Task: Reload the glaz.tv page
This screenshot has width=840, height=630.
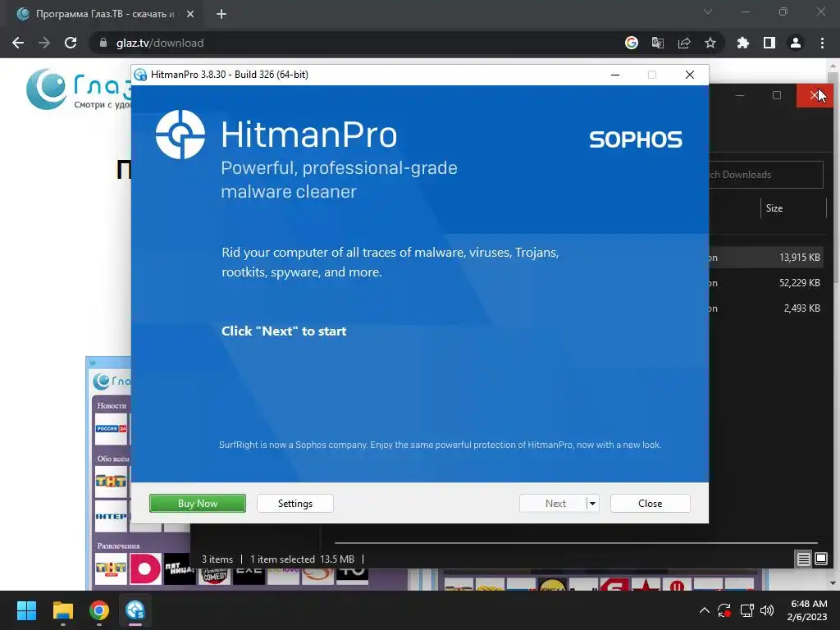Action: click(x=71, y=43)
